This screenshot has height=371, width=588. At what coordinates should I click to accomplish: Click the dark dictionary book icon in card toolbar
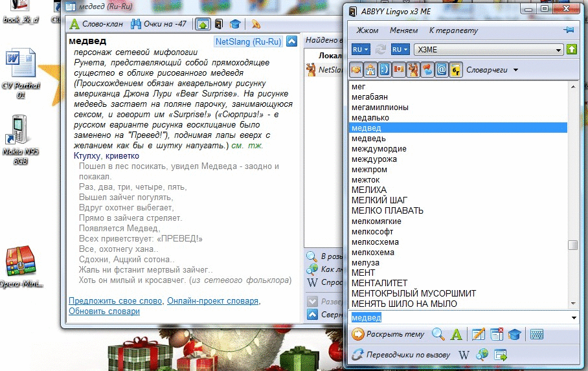point(219,25)
